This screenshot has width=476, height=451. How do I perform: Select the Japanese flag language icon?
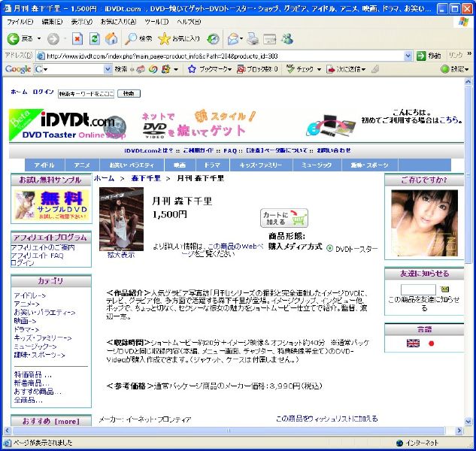(x=432, y=343)
